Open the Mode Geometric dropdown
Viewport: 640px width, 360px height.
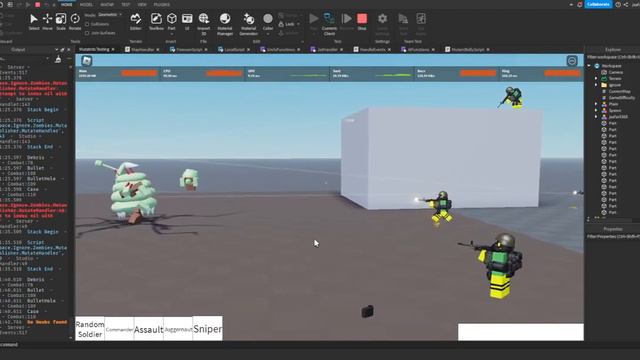pos(110,15)
